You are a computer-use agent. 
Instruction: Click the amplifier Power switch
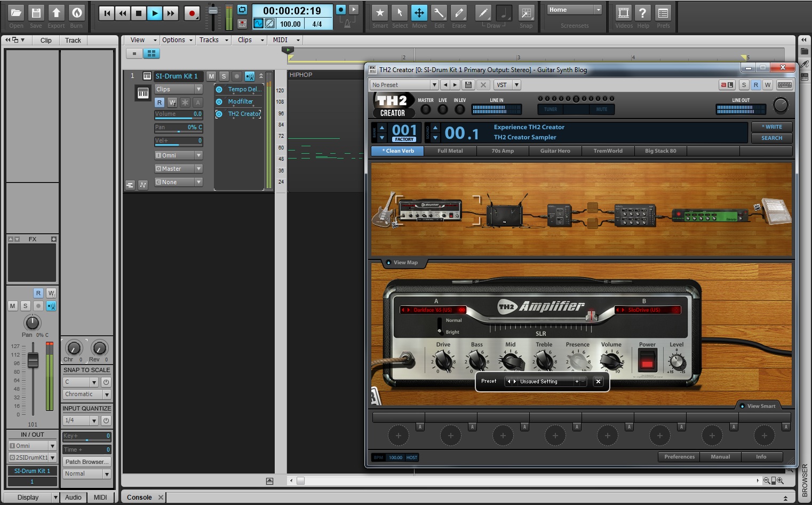click(647, 360)
